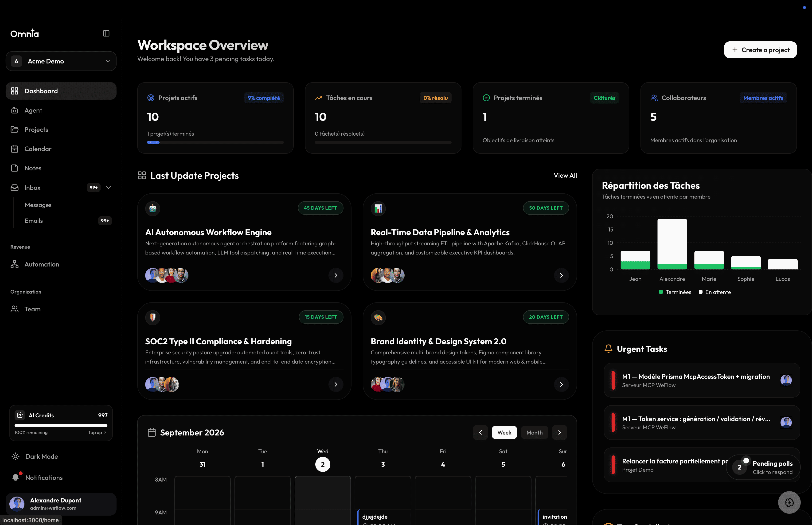
Task: Click View All projects link
Action: point(565,175)
